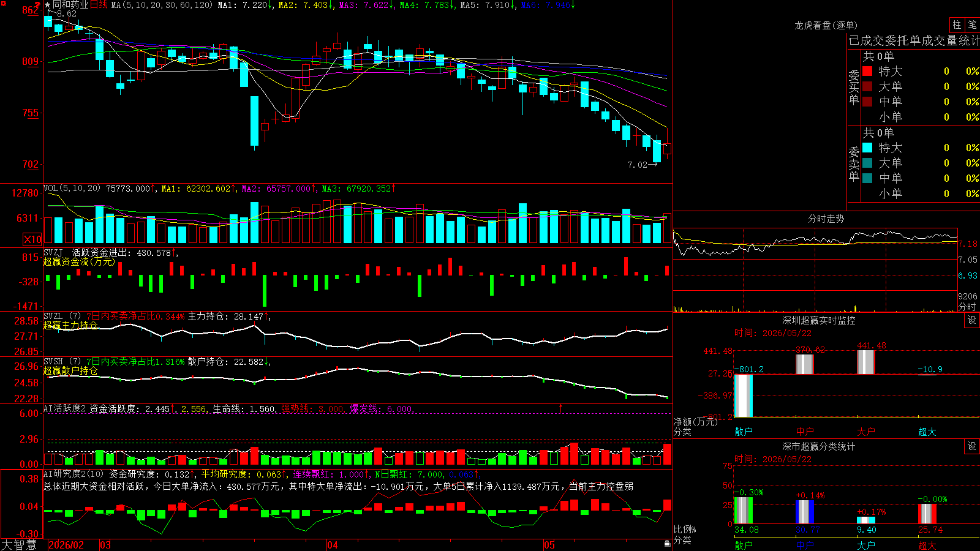Viewport: 980px width, 551px height.
Task: Open VOL(5,10,20) indicator parameters
Action: click(x=72, y=189)
